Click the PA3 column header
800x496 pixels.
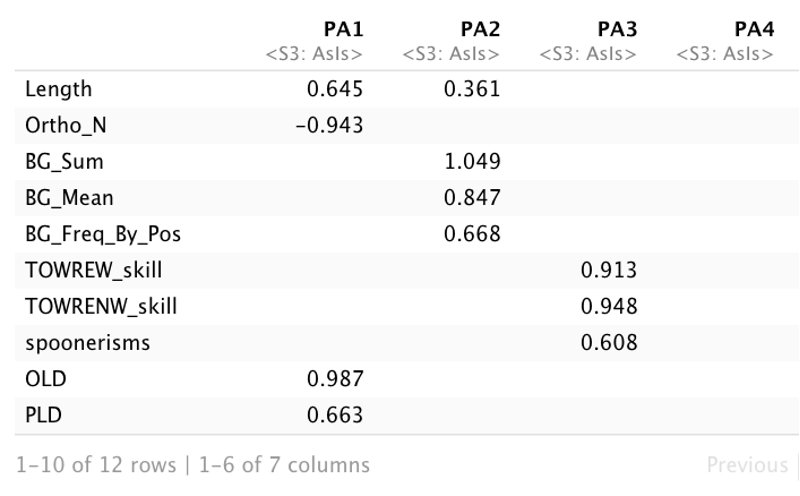point(617,29)
